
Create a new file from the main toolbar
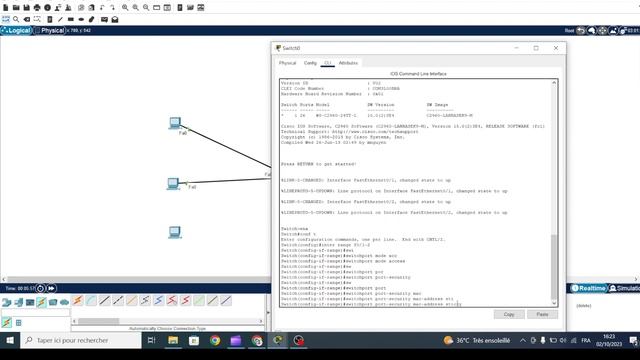click(x=6, y=7)
